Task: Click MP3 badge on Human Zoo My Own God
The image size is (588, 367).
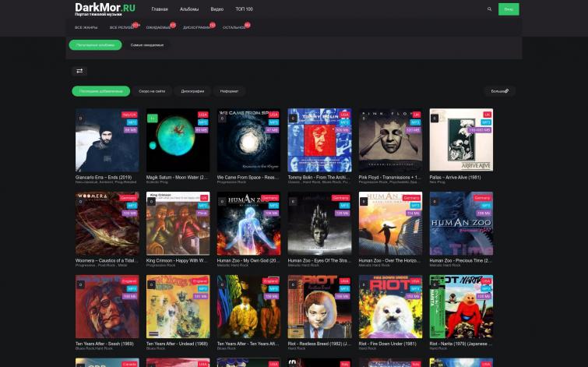Action: pos(273,206)
